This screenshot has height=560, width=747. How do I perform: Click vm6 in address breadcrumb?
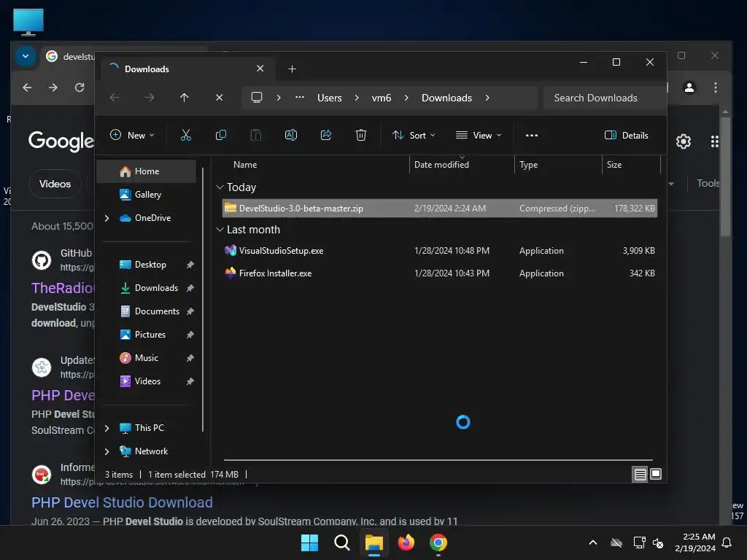[381, 98]
